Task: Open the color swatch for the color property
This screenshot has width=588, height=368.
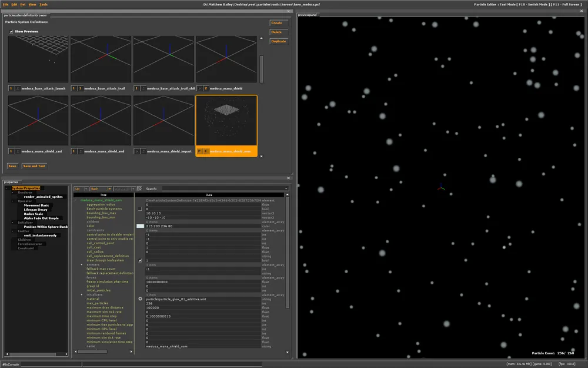Action: pyautogui.click(x=140, y=226)
